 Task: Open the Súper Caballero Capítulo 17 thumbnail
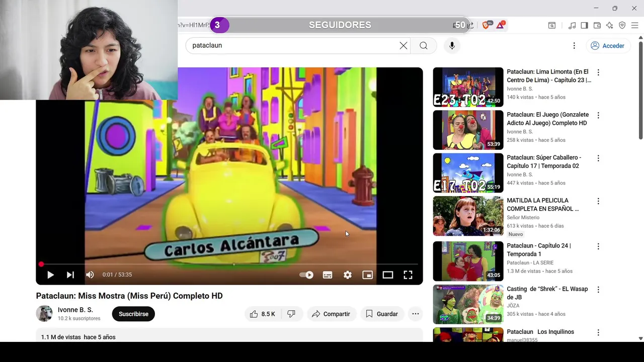pyautogui.click(x=468, y=173)
